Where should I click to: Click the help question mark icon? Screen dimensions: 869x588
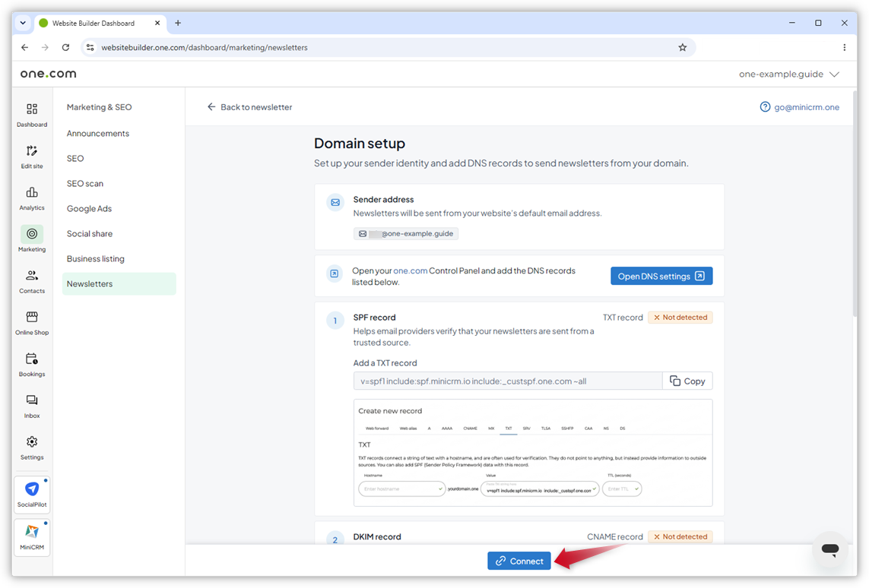tap(765, 107)
